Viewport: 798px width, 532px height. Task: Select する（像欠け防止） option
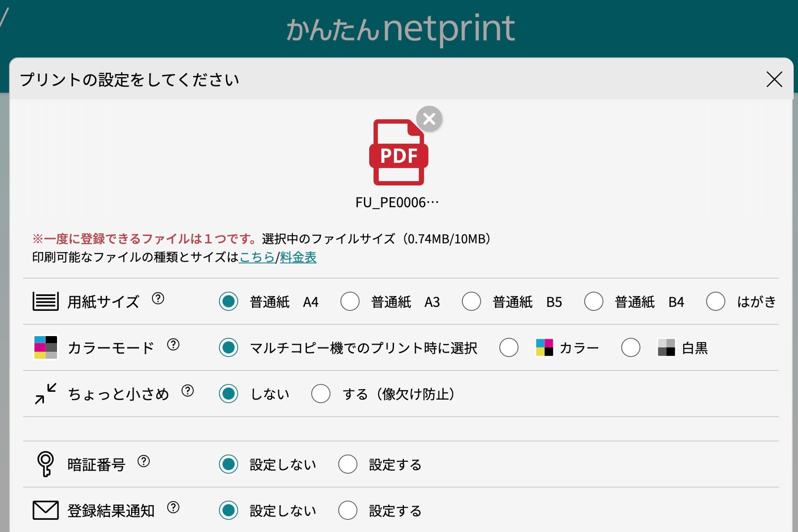[x=321, y=394]
